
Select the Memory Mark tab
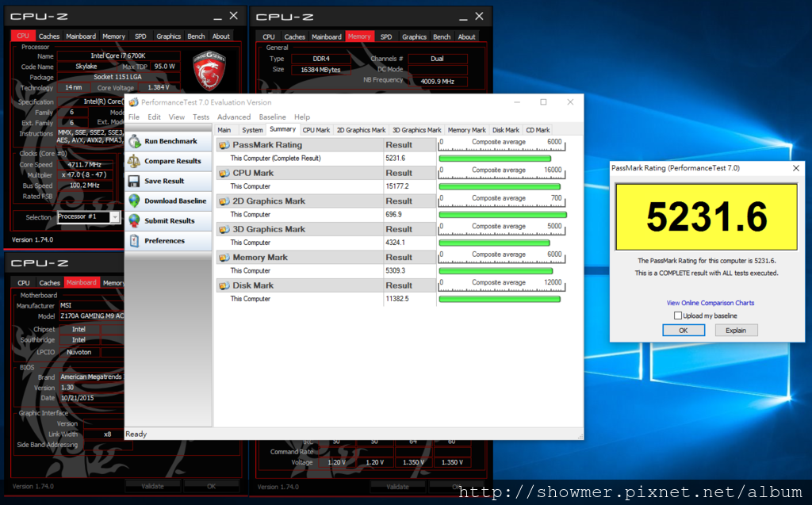(x=466, y=130)
